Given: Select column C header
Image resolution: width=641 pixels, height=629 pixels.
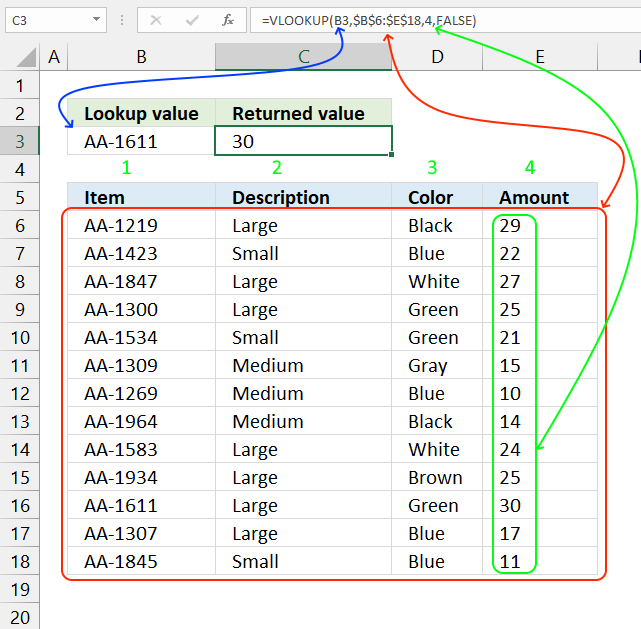Looking at the screenshot, I should pos(303,57).
